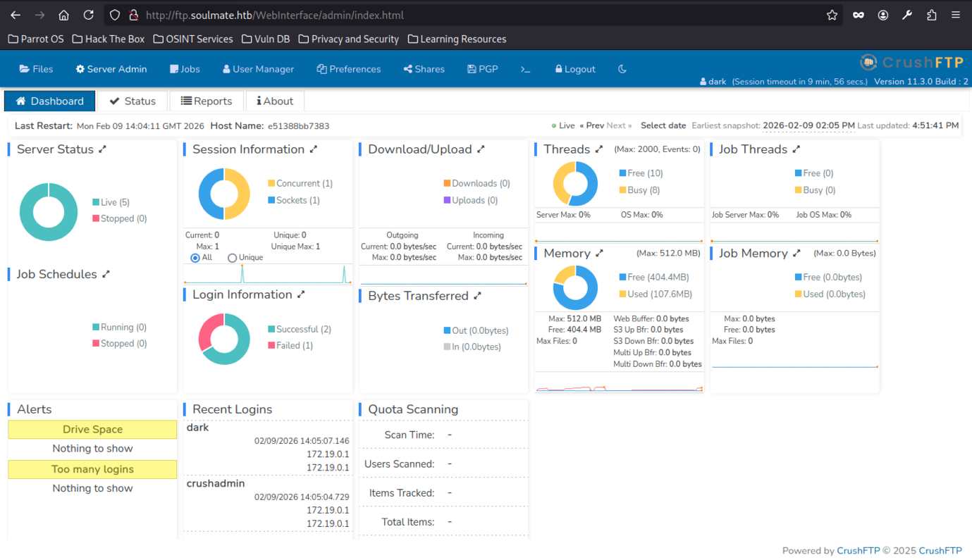The image size is (972, 560).
Task: Switch to the Reports tab
Action: (207, 101)
